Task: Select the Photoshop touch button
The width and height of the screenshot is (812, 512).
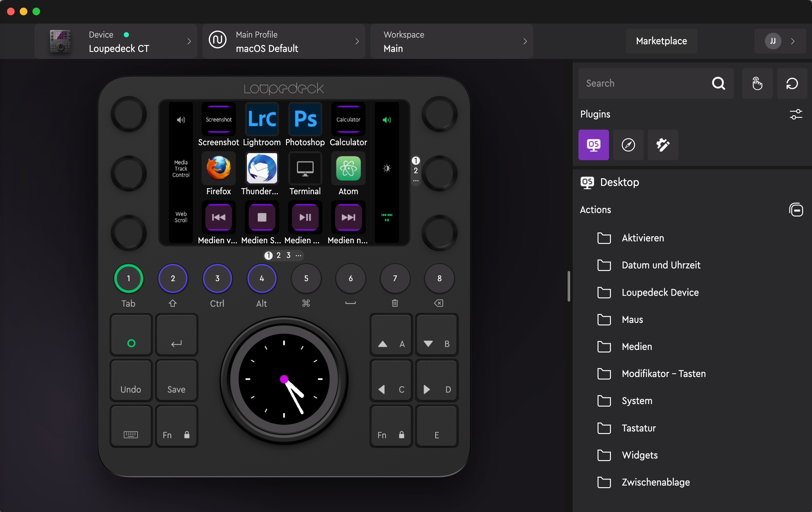Action: [x=305, y=119]
